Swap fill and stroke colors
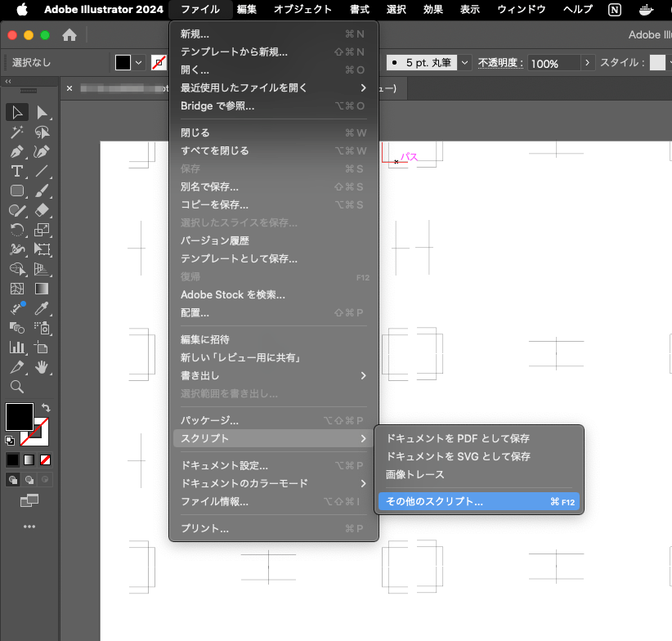672x641 pixels. tap(46, 407)
